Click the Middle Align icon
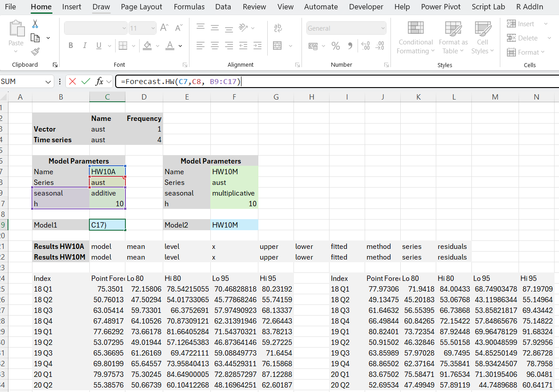This screenshot has width=559, height=392. pyautogui.click(x=215, y=28)
